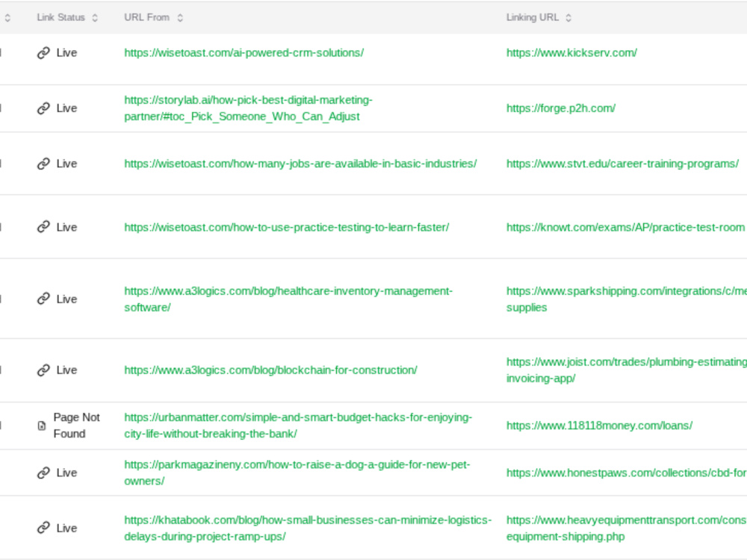This screenshot has width=747, height=560.
Task: Open 118118money.com loans link
Action: click(x=599, y=426)
